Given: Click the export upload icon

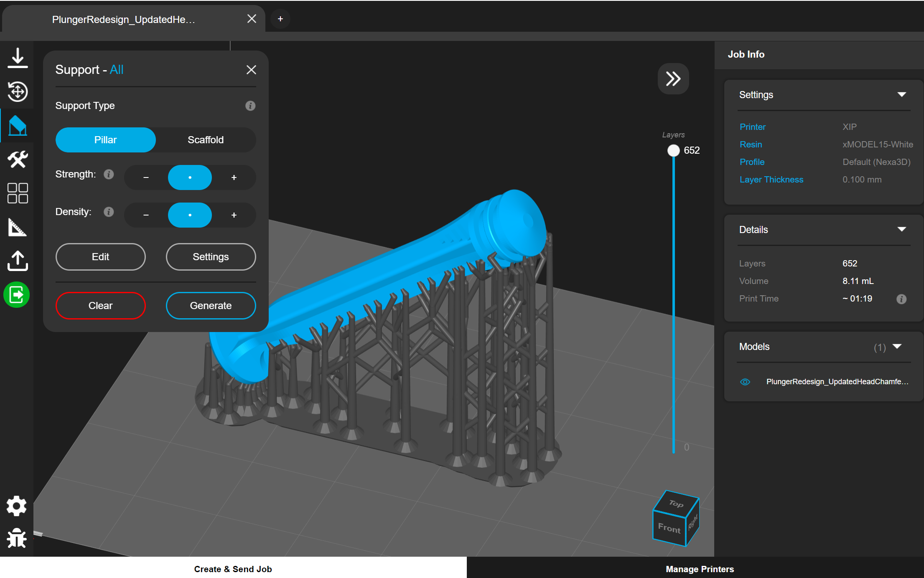Looking at the screenshot, I should (x=17, y=261).
